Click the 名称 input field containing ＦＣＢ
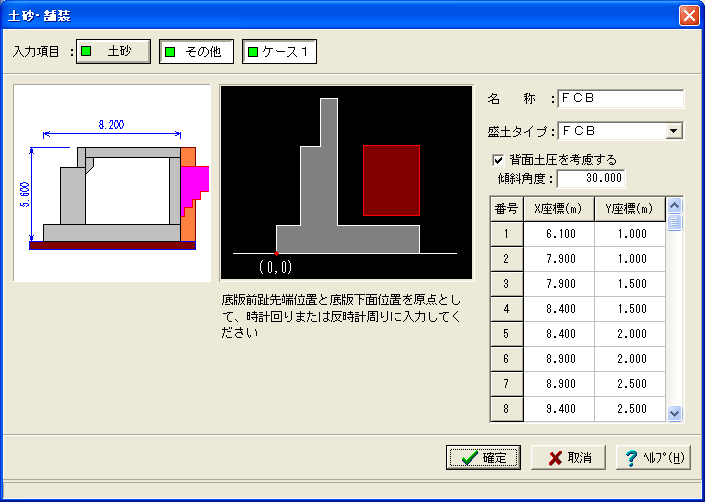This screenshot has height=502, width=705. pyautogui.click(x=620, y=99)
